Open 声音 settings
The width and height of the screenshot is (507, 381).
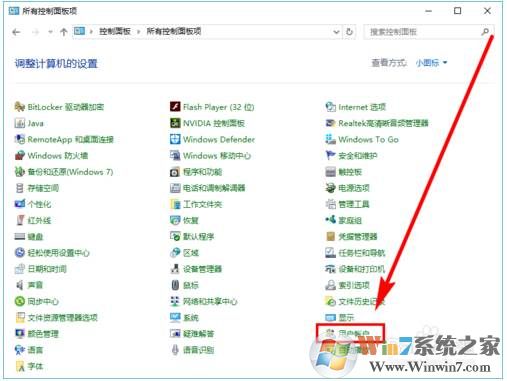(x=29, y=285)
